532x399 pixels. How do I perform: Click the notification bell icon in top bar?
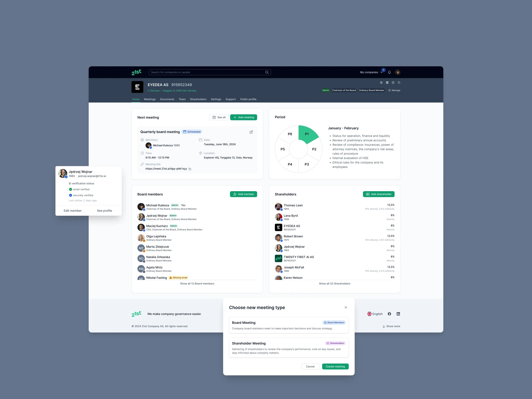[390, 72]
